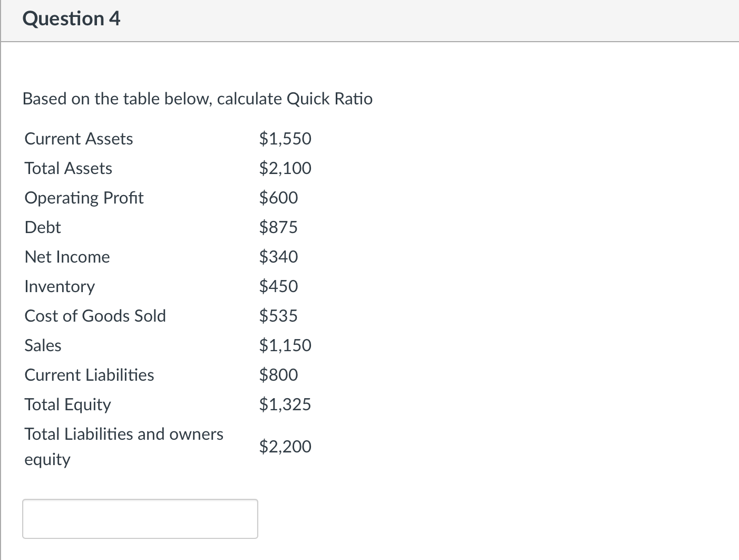Select the Net Income label

[x=67, y=257]
